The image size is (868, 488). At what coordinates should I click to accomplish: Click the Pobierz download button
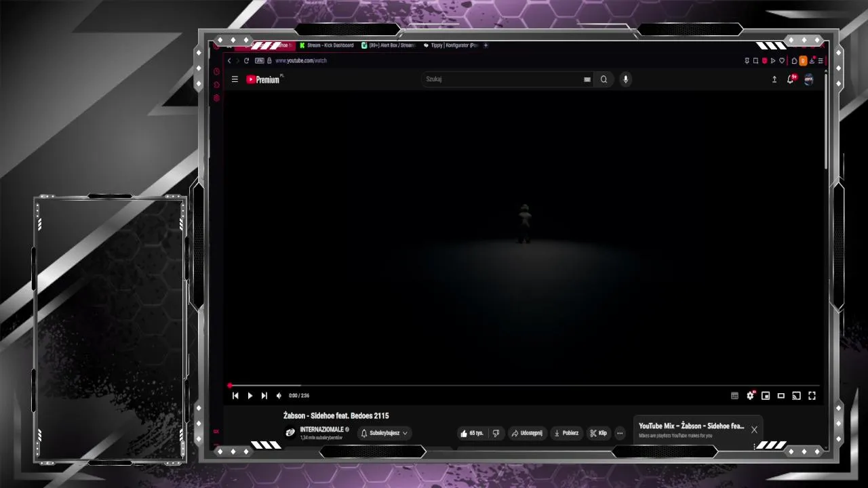click(x=566, y=433)
